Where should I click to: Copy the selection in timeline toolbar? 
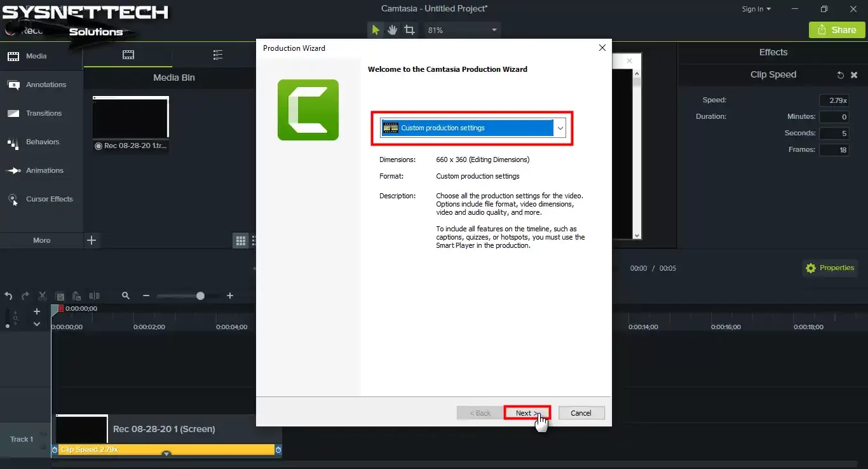60,296
